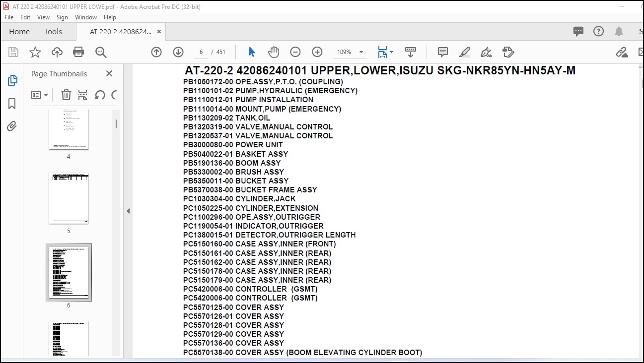The image size is (644, 363).
Task: Share a link to this file
Action: [622, 52]
